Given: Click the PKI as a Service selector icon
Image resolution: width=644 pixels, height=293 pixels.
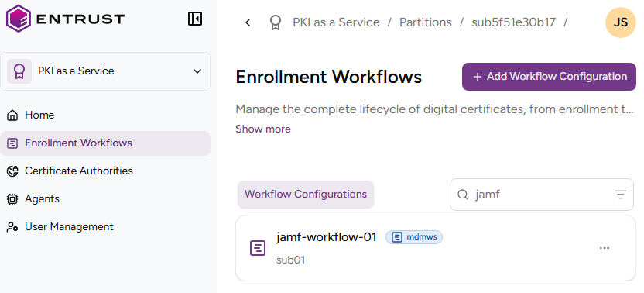Looking at the screenshot, I should (x=19, y=71).
